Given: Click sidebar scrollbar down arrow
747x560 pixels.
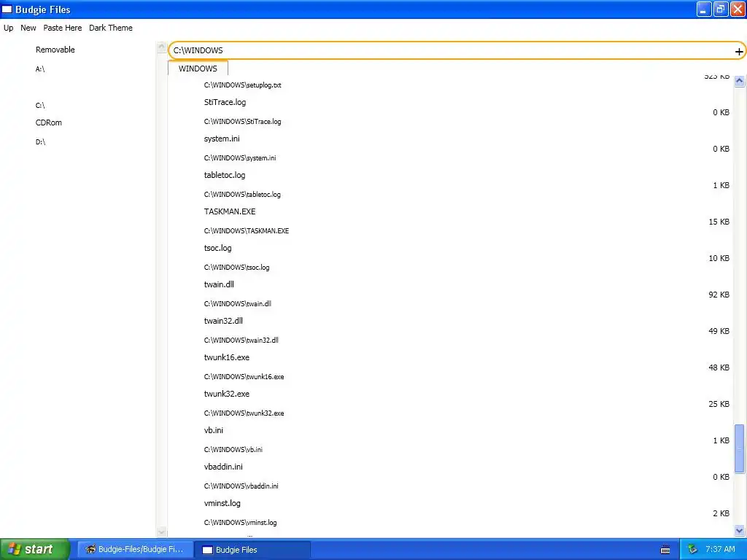Looking at the screenshot, I should pos(161,532).
